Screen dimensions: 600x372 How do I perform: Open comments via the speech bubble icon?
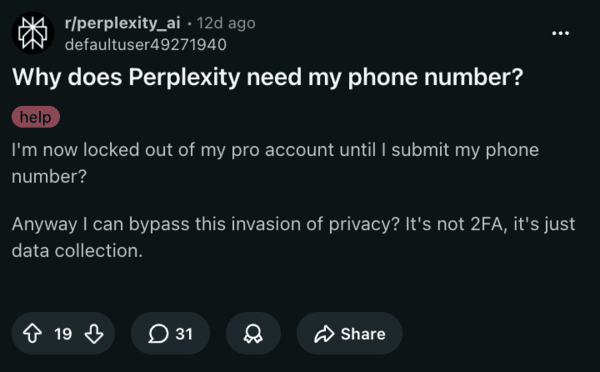(158, 333)
